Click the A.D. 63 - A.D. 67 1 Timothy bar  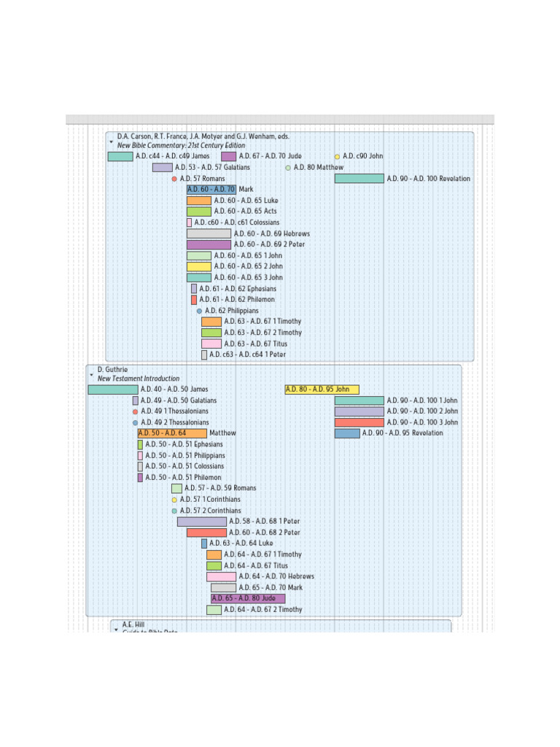[211, 322]
